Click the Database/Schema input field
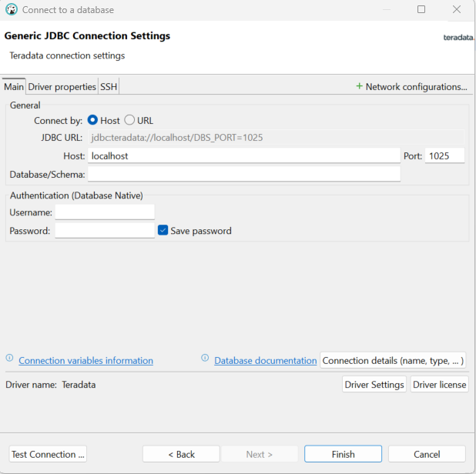 pos(244,174)
